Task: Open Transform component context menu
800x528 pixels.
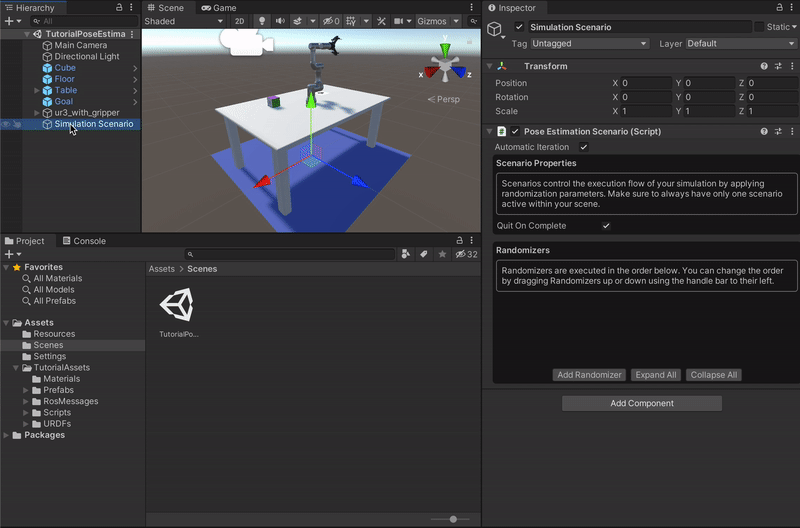Action: [x=792, y=66]
